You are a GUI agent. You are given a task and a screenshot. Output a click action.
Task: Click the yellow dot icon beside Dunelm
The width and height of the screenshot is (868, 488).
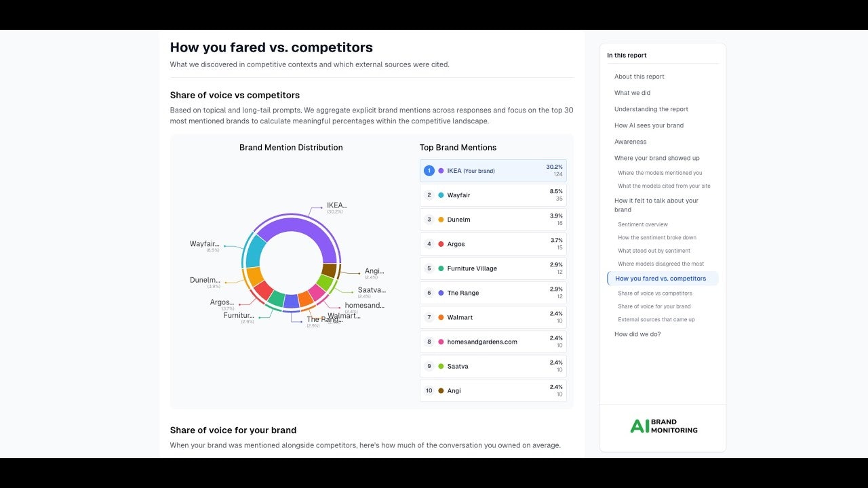(x=439, y=219)
